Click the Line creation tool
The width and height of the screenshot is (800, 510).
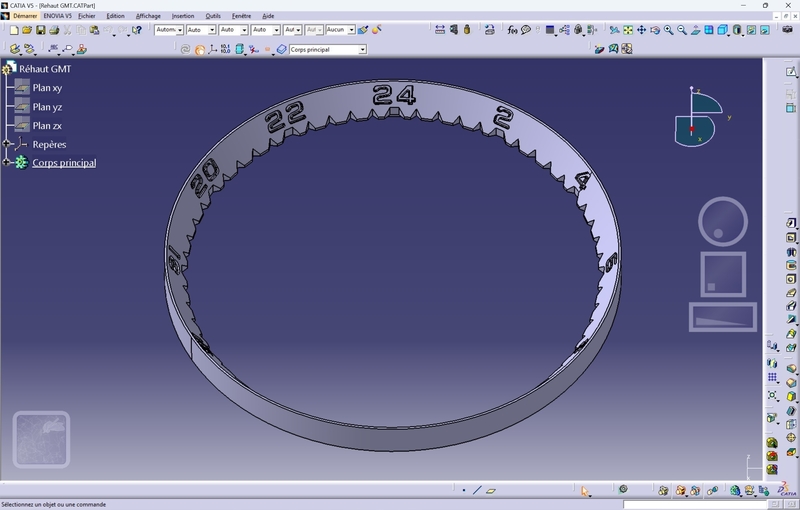click(x=477, y=490)
